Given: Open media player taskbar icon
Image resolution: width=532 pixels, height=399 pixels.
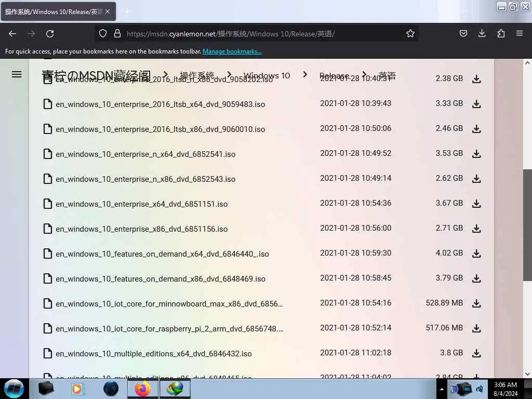Looking at the screenshot, I should coord(78,389).
